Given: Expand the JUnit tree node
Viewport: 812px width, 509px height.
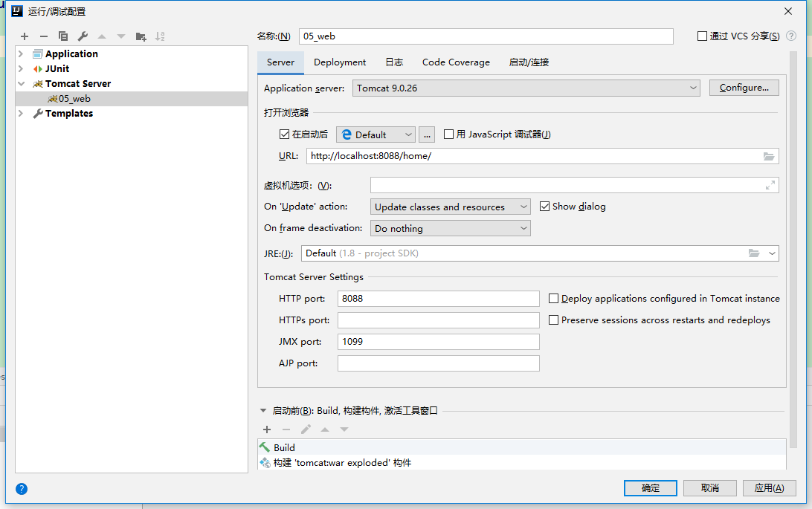Looking at the screenshot, I should (x=22, y=69).
